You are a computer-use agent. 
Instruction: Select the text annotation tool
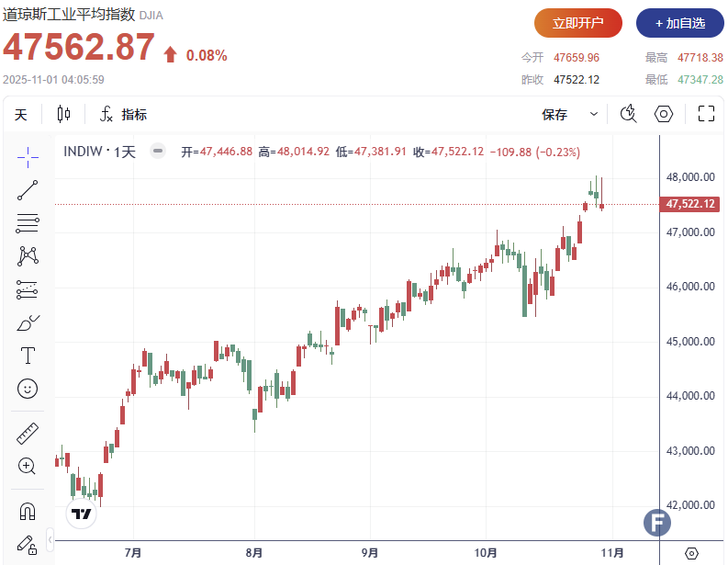(28, 356)
